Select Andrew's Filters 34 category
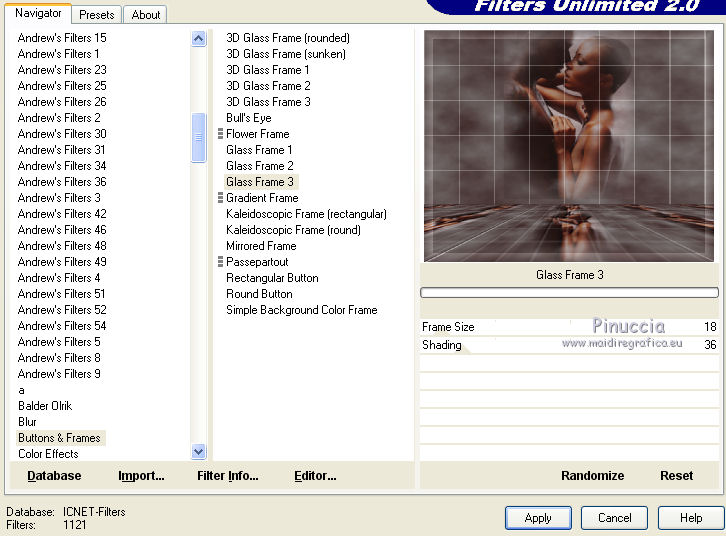Image resolution: width=726 pixels, height=536 pixels. [62, 165]
